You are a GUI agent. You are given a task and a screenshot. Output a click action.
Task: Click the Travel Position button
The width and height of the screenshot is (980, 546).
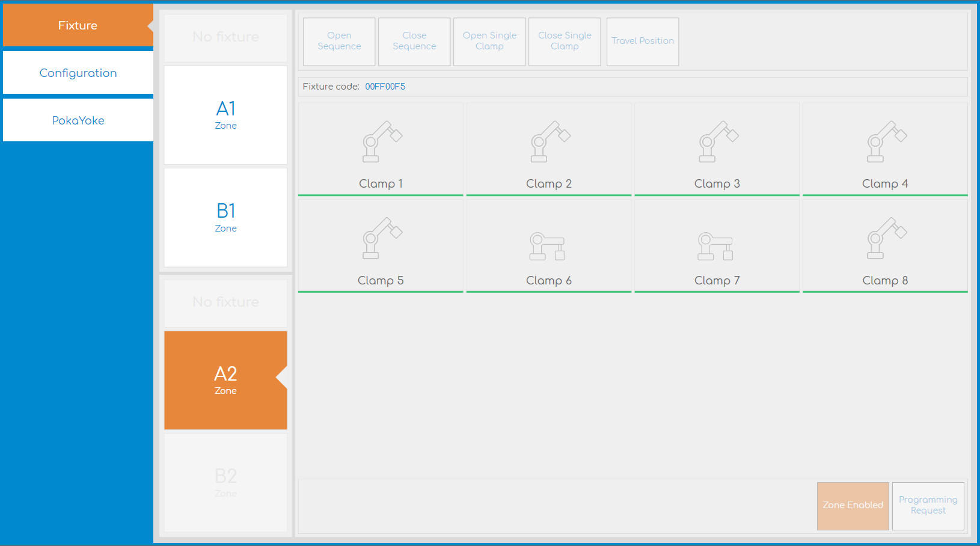coord(643,41)
